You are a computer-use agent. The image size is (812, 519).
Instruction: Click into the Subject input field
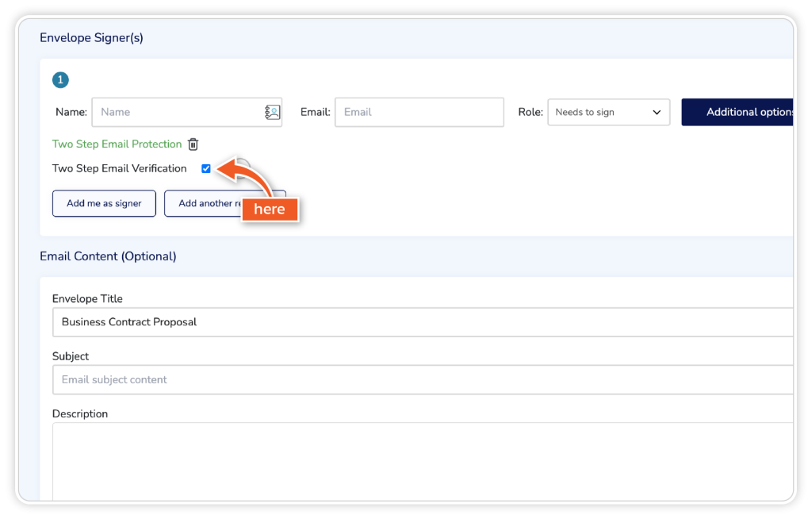[420, 380]
